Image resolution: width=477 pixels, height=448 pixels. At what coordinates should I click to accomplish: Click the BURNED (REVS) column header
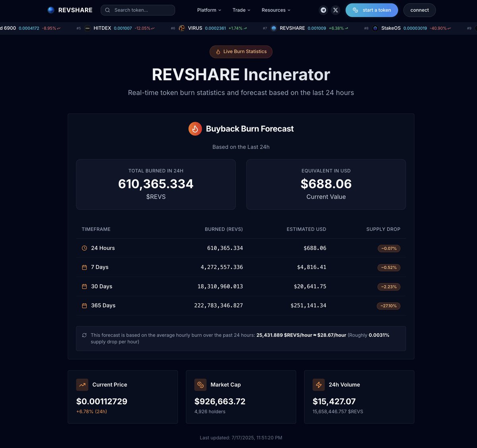coord(224,229)
